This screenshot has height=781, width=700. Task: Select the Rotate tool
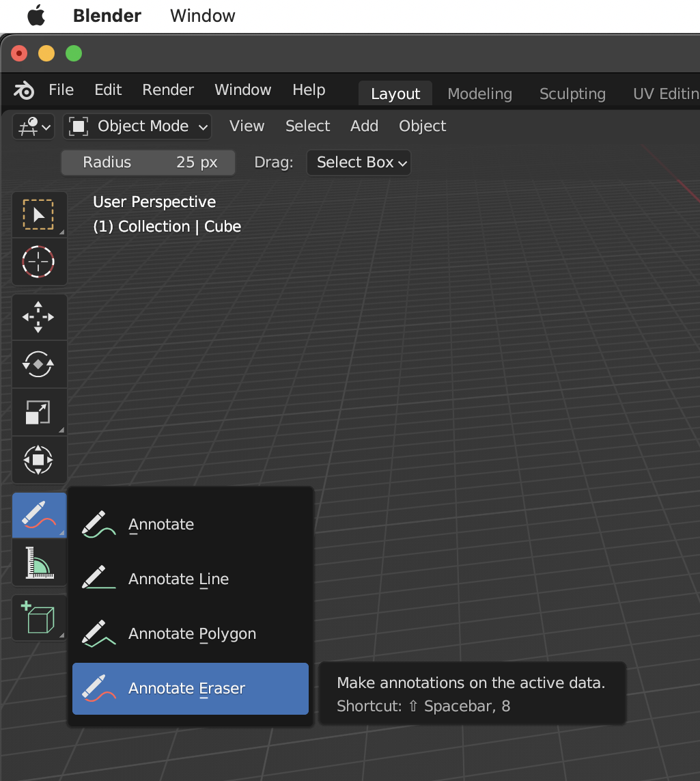[x=39, y=365]
